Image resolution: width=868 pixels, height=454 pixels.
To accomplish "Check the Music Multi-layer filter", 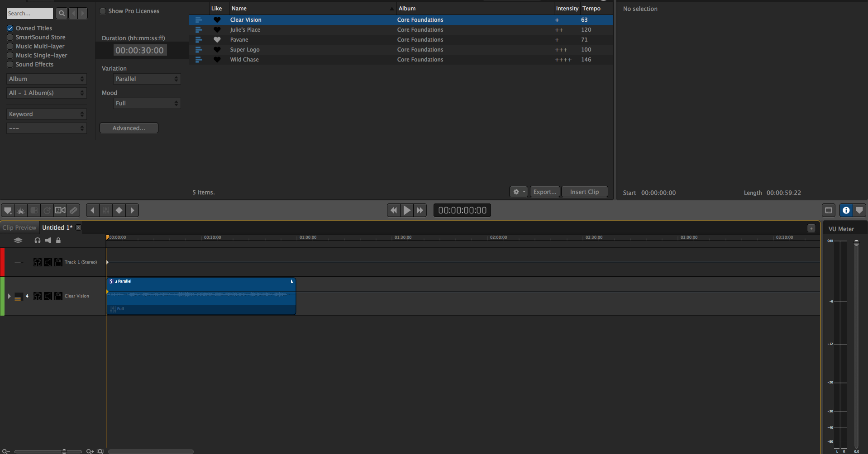I will [x=10, y=46].
